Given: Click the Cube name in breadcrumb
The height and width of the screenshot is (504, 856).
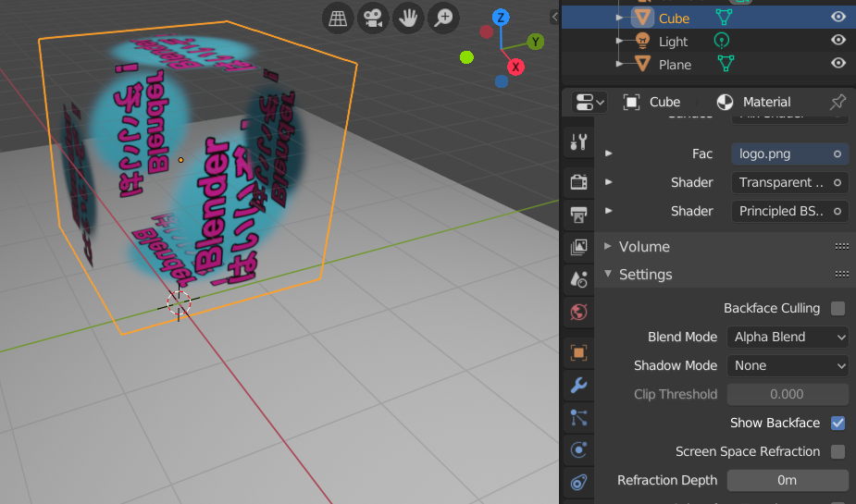Looking at the screenshot, I should pos(665,102).
